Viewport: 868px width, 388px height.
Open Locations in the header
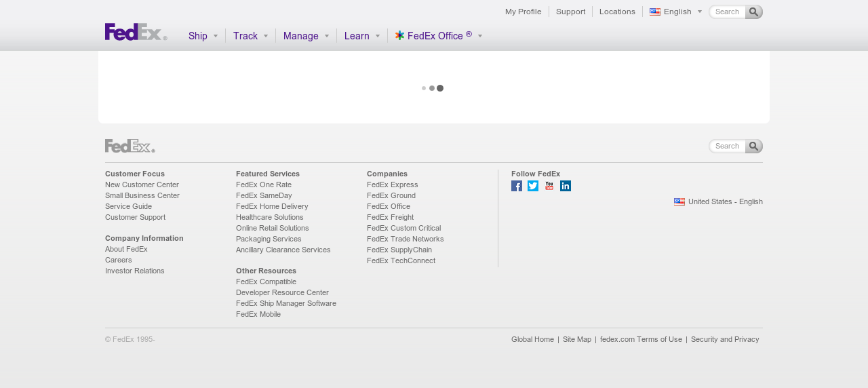[x=617, y=12]
